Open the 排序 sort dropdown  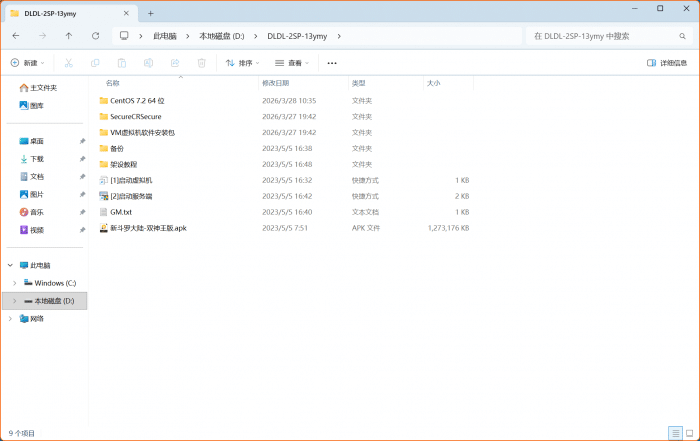[x=243, y=62]
